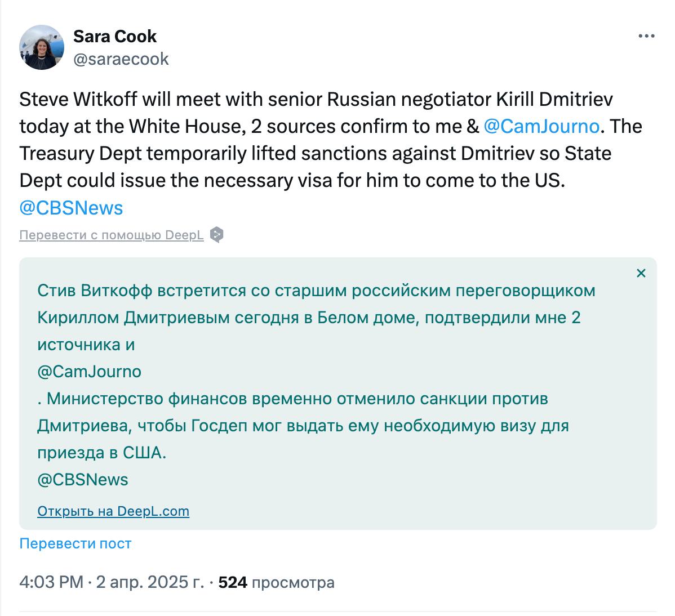Click the Sara Cook display name
675x616 pixels.
[x=115, y=37]
